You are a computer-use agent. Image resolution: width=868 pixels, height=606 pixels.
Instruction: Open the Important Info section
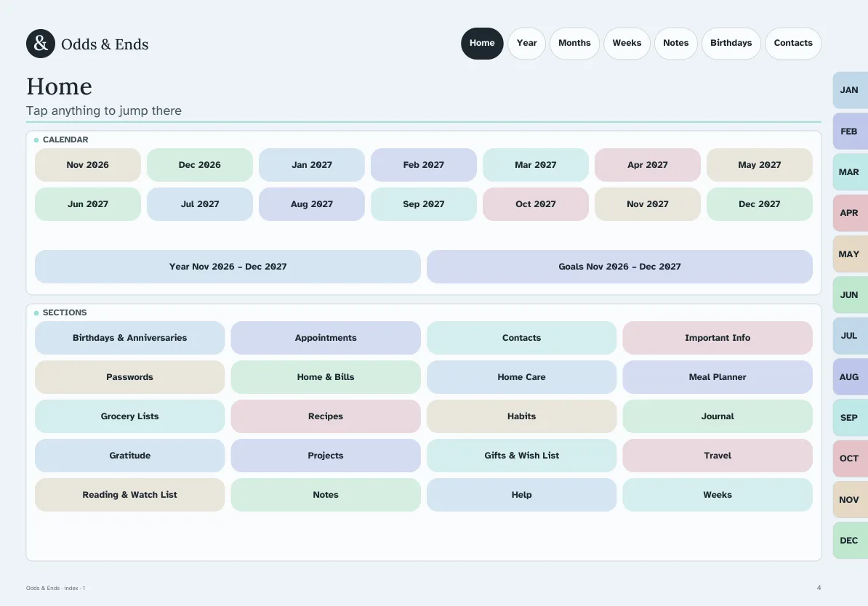[718, 338]
